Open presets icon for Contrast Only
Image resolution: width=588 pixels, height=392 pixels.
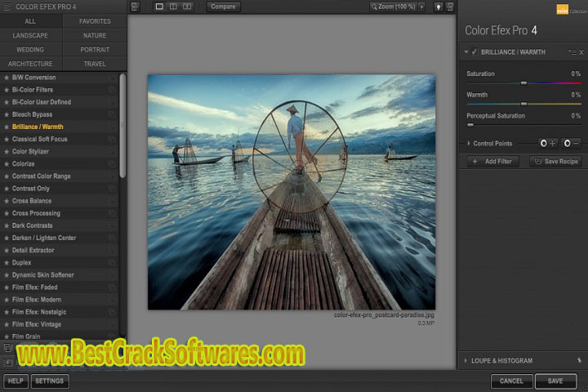[x=112, y=189]
